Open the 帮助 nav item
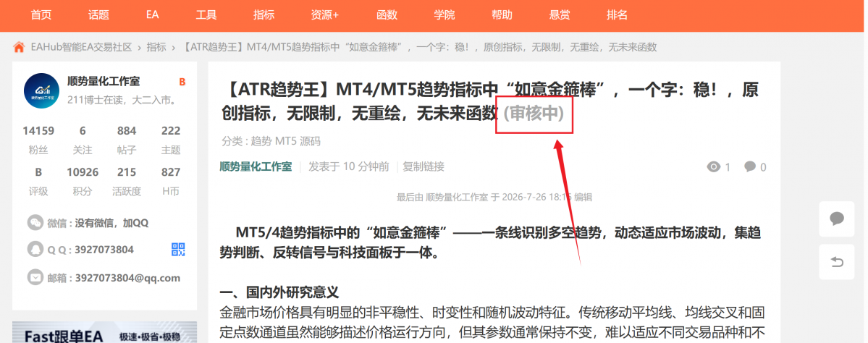This screenshot has height=343, width=868. click(x=502, y=15)
